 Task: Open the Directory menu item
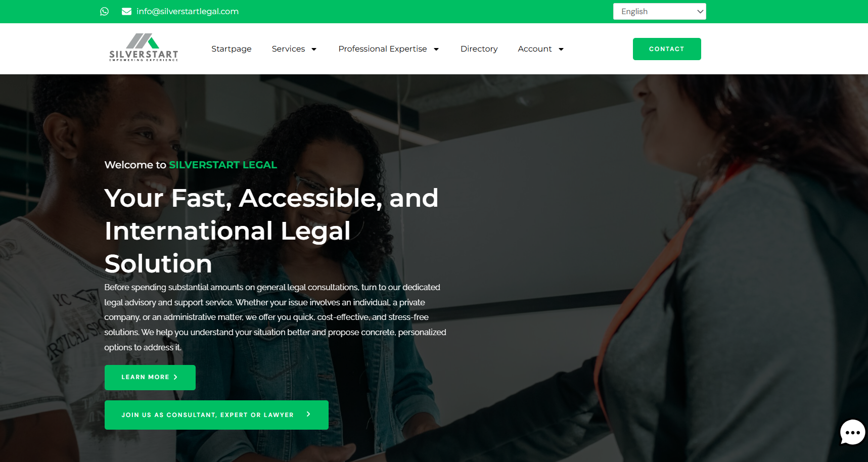pyautogui.click(x=479, y=49)
